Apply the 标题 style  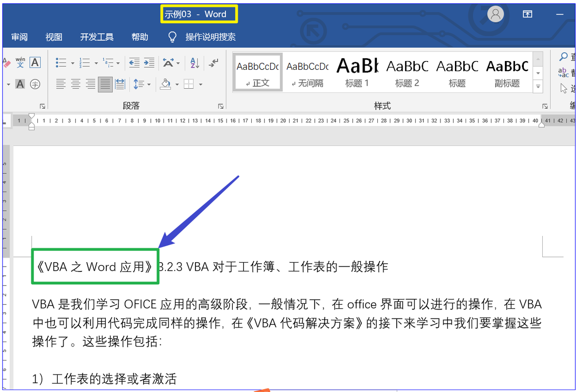pos(457,72)
